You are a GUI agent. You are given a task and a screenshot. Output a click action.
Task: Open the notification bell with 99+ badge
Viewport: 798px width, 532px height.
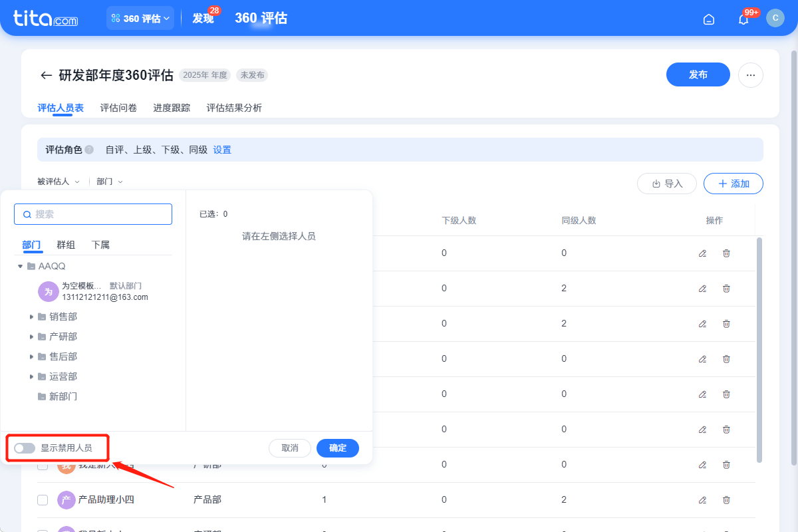pos(743,19)
